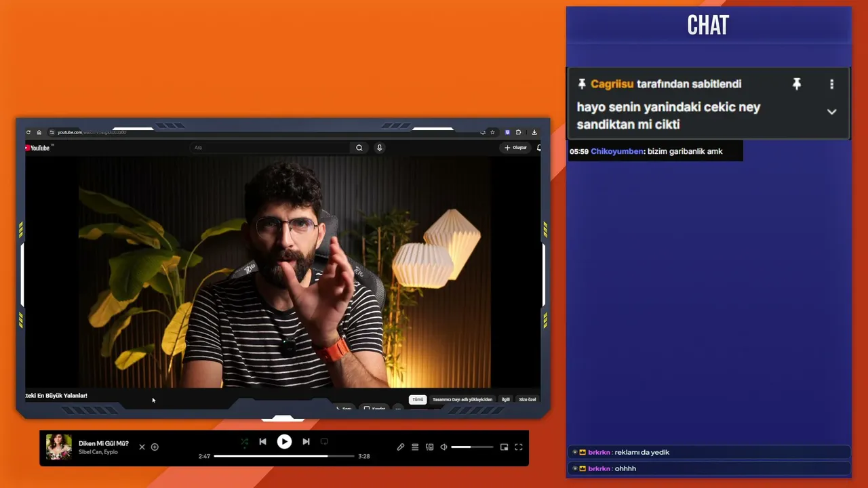Mute the music player volume
The height and width of the screenshot is (488, 868).
point(443,447)
